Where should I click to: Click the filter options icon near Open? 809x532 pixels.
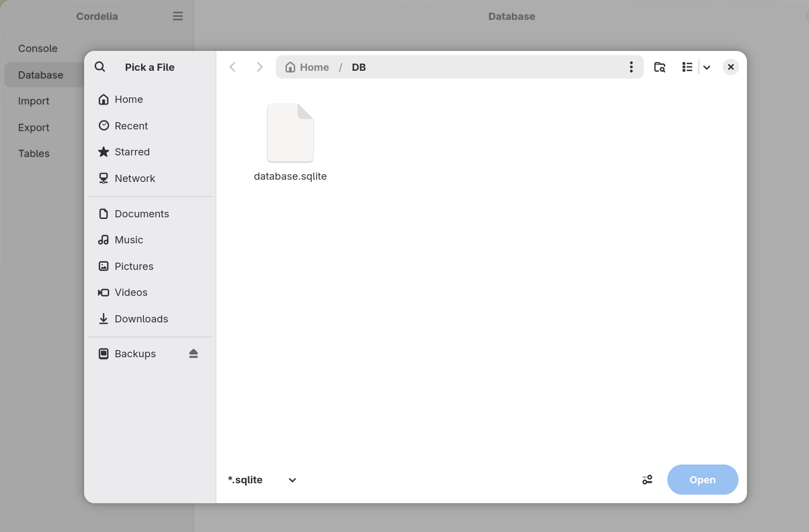coord(647,480)
